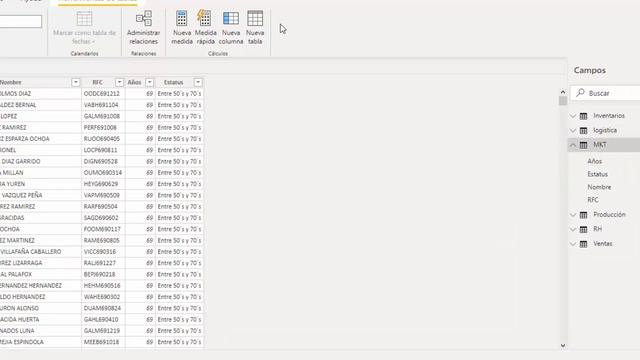This screenshot has width=640, height=360.
Task: Select cell PERF691008
Action: click(x=103, y=127)
